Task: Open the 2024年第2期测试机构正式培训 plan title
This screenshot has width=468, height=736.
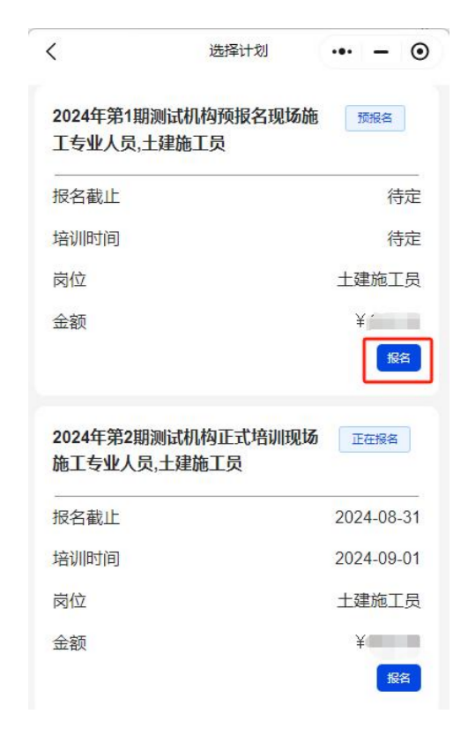Action: point(185,450)
